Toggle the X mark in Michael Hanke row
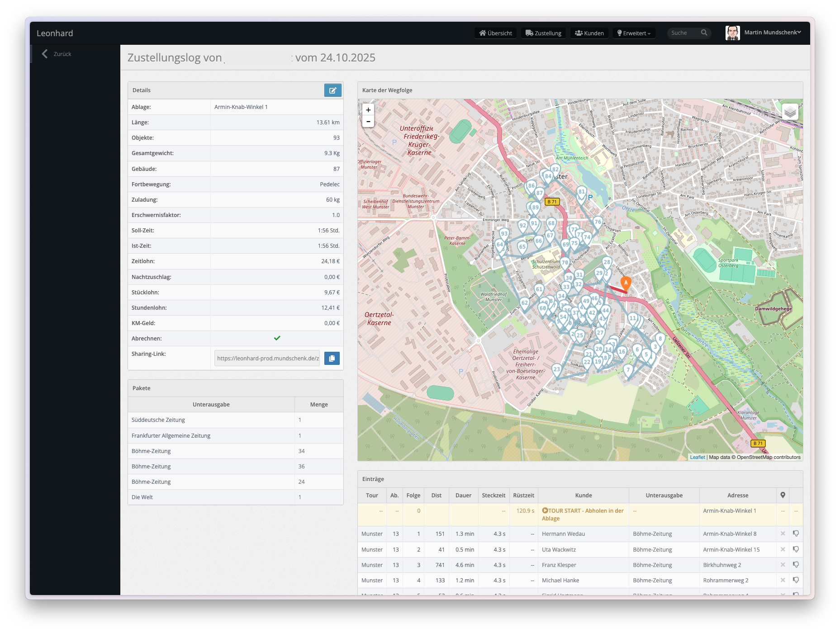Screen dimensions: 840x633 (x=783, y=581)
